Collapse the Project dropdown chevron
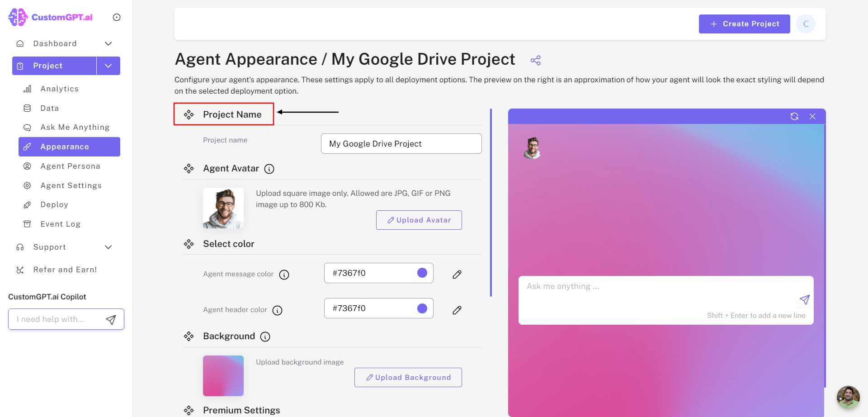 click(108, 66)
